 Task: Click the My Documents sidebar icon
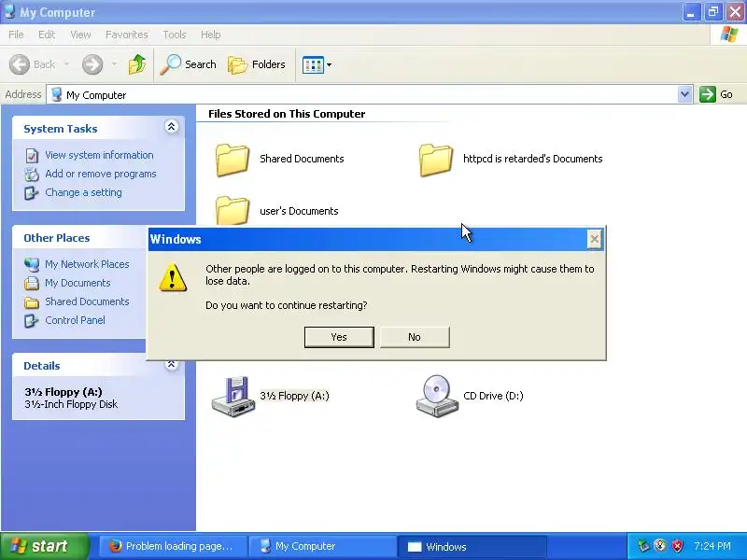(x=32, y=283)
